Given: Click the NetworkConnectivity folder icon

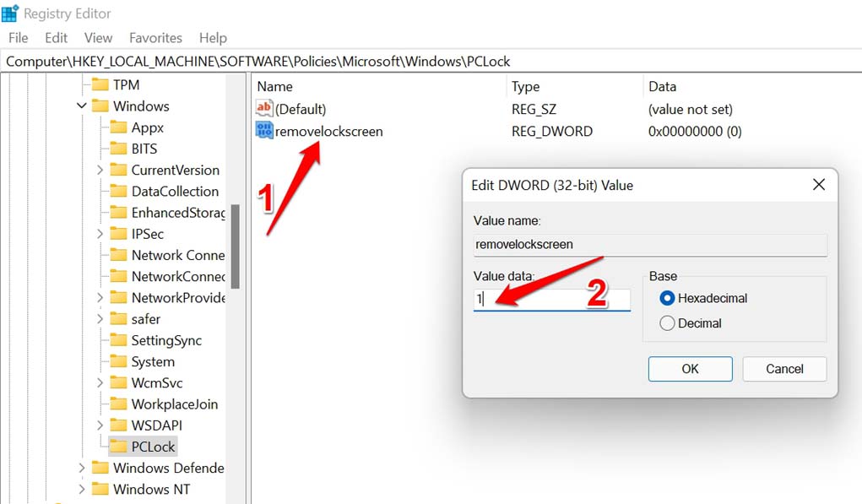Looking at the screenshot, I should coord(118,276).
